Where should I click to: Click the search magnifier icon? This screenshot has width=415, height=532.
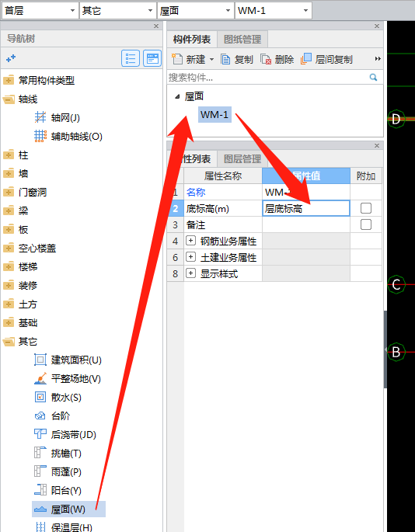[x=373, y=78]
